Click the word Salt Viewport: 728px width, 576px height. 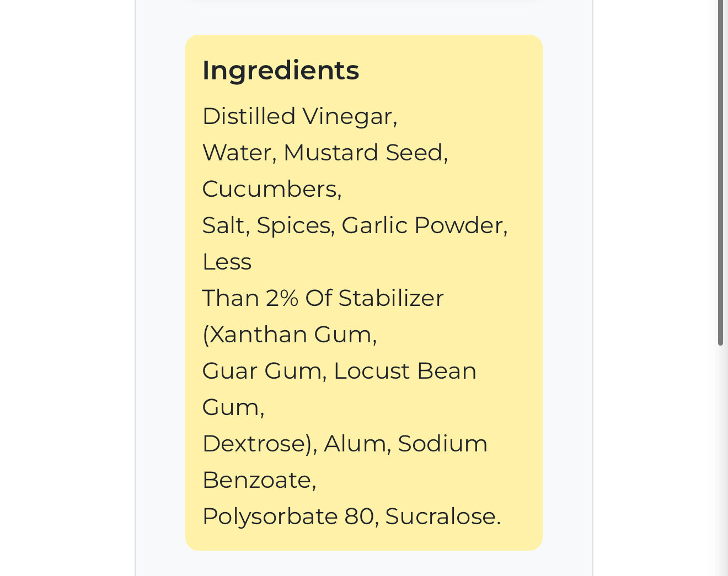(x=223, y=225)
